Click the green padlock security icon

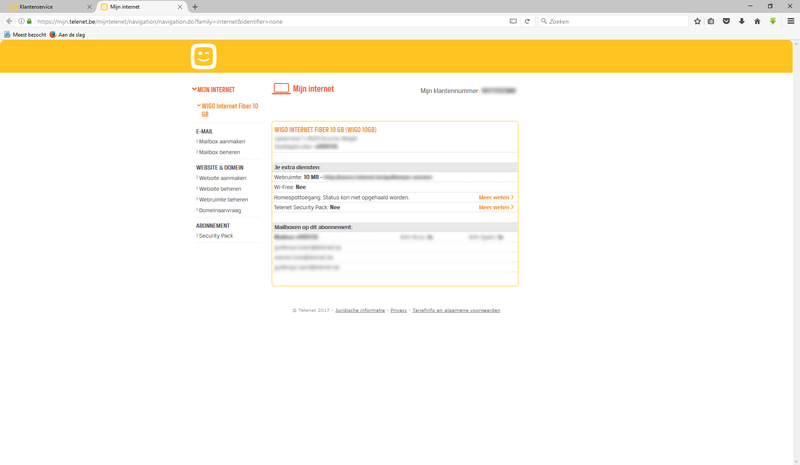point(29,21)
